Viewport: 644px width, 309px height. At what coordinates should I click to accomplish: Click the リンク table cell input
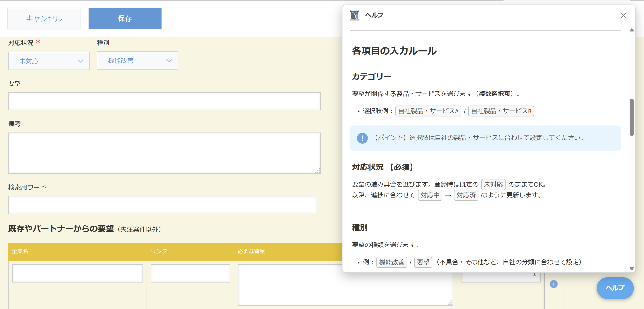tap(190, 273)
